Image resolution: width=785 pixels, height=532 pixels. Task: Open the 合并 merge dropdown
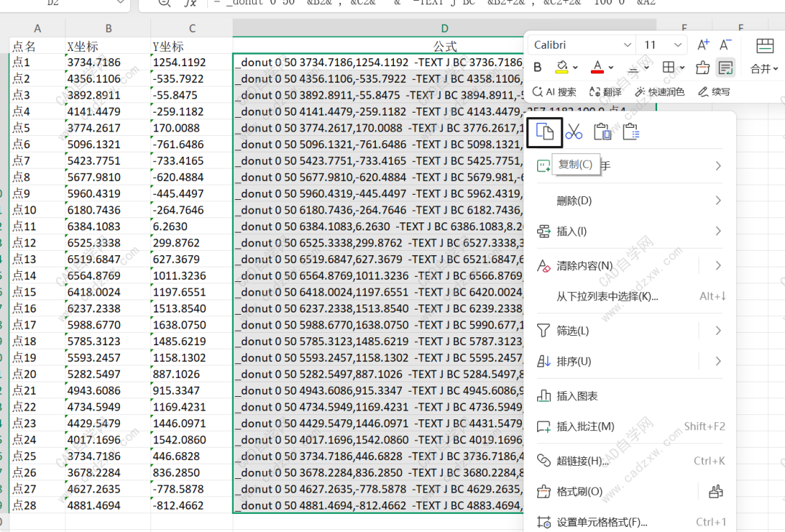click(x=765, y=68)
